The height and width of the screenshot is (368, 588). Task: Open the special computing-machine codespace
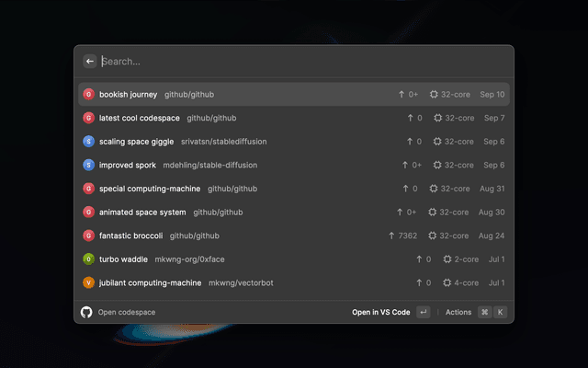point(150,189)
